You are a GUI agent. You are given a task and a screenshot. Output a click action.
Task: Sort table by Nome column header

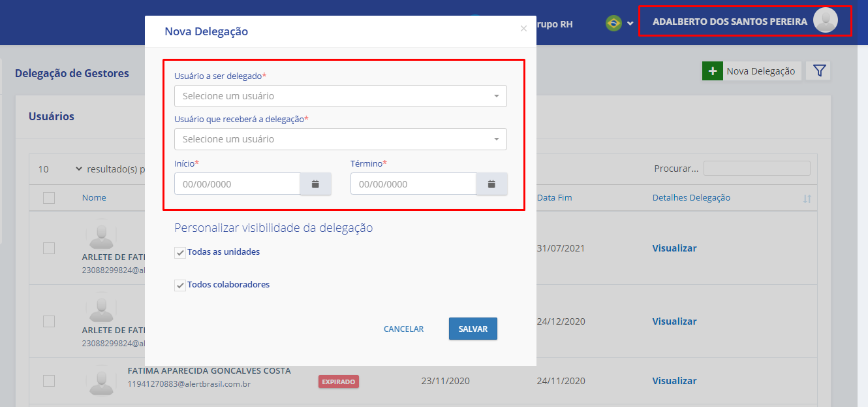(x=94, y=198)
